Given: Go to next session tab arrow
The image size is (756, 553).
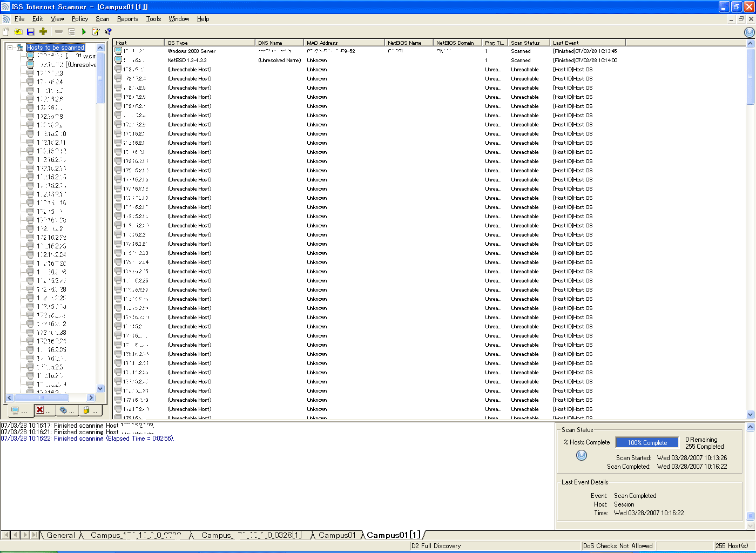Looking at the screenshot, I should [25, 535].
